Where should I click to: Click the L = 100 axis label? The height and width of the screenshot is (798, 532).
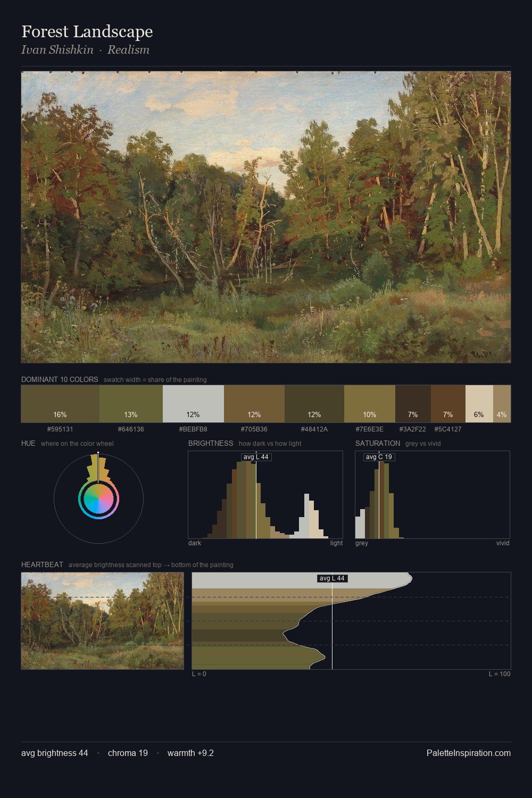coord(500,674)
